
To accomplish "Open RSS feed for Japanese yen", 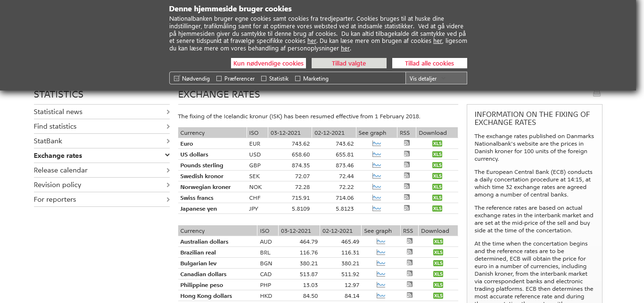I will coord(406,208).
